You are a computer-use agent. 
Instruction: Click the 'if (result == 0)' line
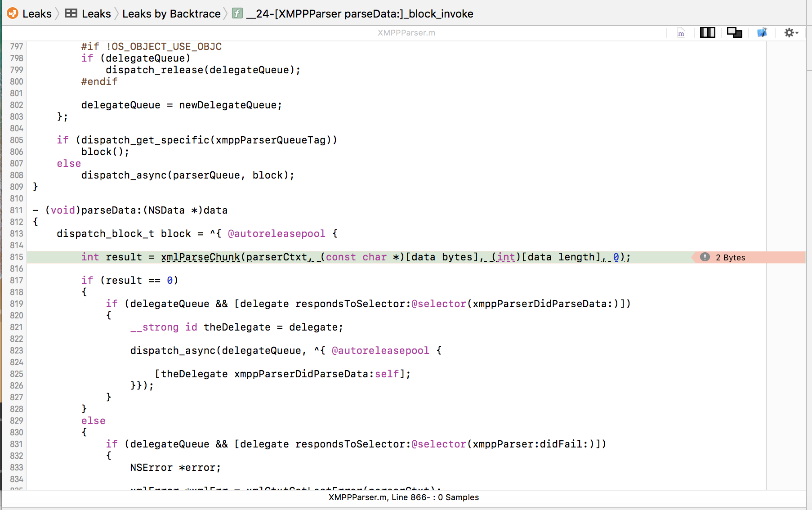[x=129, y=281]
